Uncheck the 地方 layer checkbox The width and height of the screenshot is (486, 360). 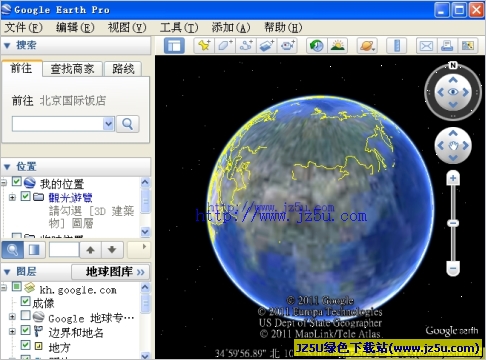click(25, 345)
